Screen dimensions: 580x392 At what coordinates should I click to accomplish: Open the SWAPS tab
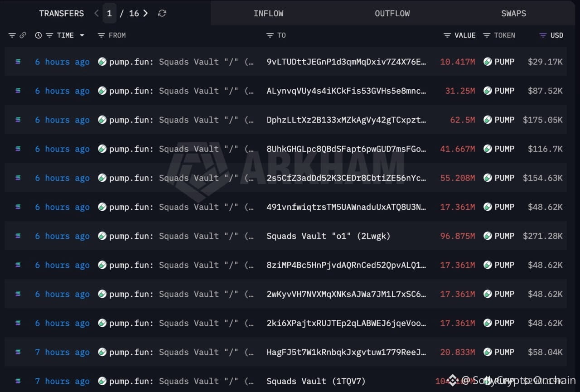click(x=514, y=14)
